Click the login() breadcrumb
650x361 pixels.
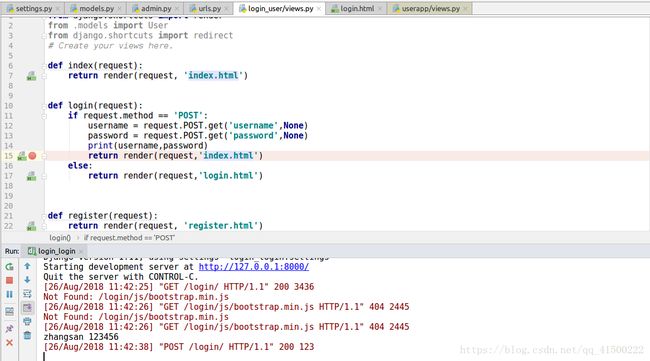(60, 238)
